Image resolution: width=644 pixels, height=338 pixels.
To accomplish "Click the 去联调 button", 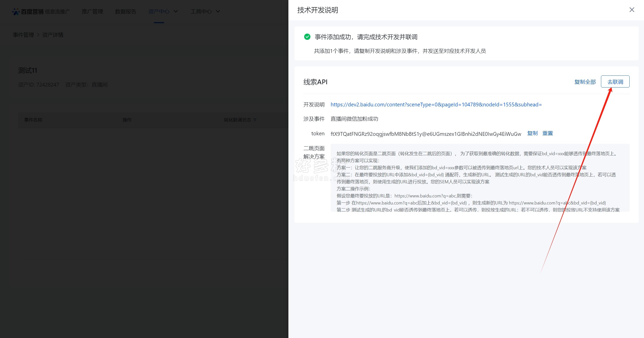I will pos(615,82).
